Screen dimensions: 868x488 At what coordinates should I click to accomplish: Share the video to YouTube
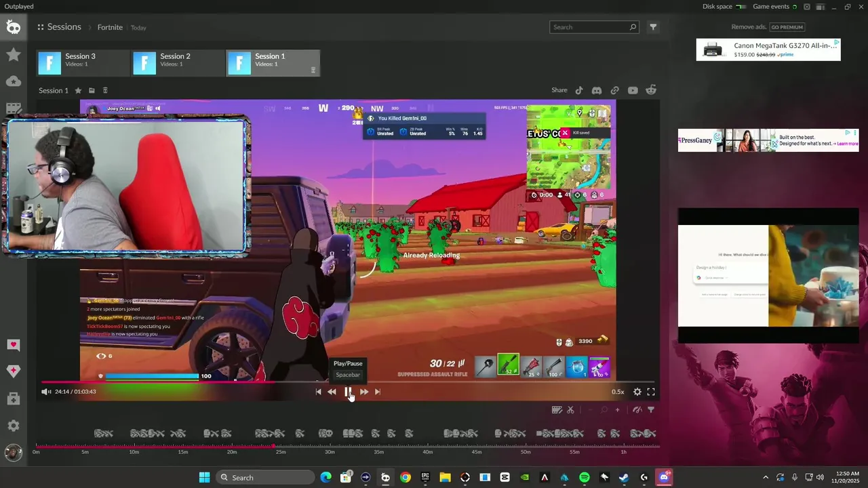pos(633,90)
